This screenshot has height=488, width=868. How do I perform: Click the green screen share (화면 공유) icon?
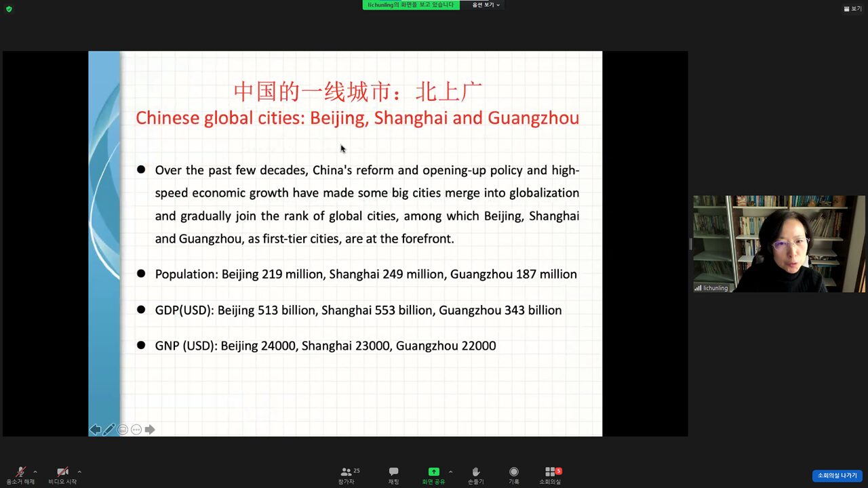tap(433, 472)
